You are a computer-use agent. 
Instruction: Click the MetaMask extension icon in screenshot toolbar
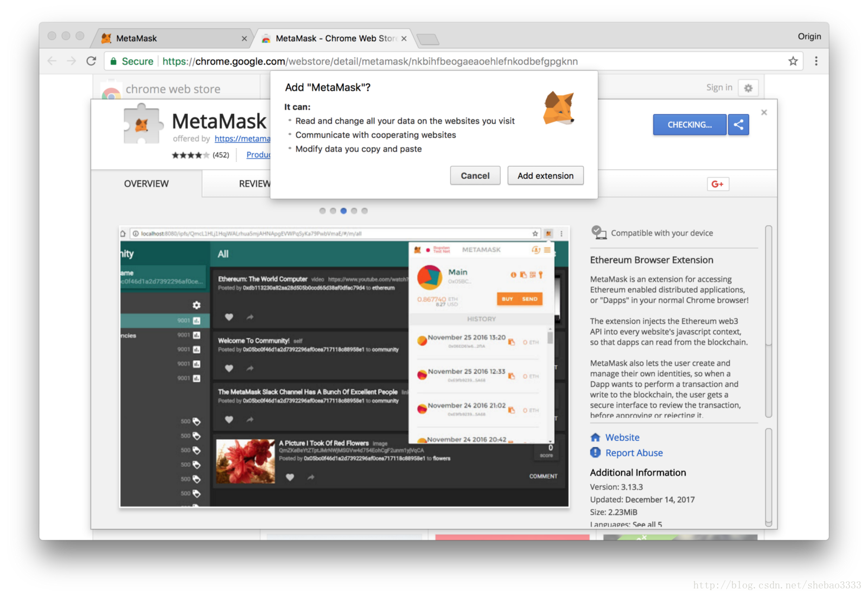[x=548, y=234]
